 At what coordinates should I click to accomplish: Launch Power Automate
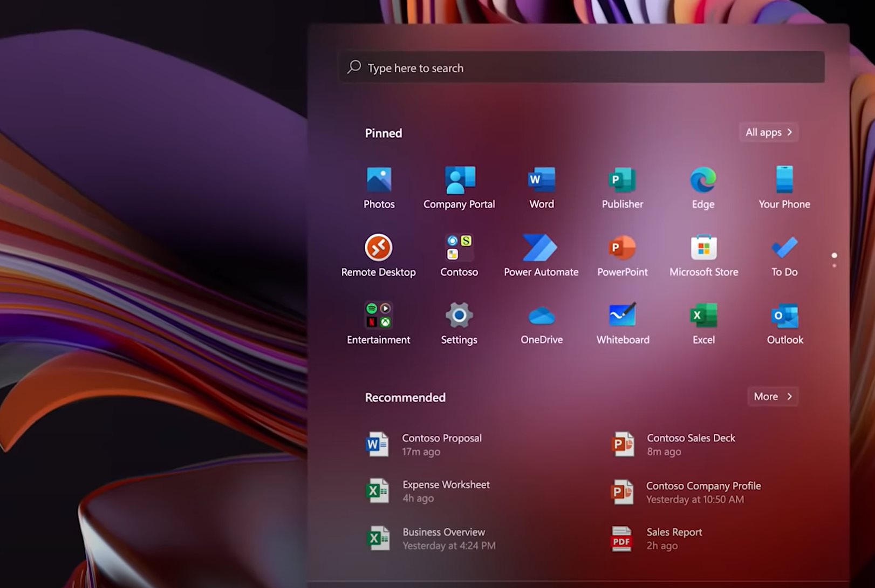pos(541,256)
